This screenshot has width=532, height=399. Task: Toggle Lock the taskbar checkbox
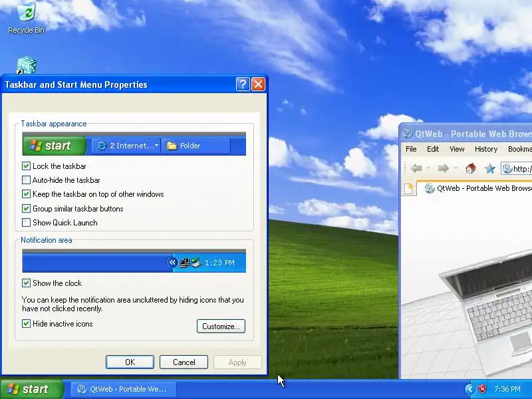(26, 166)
